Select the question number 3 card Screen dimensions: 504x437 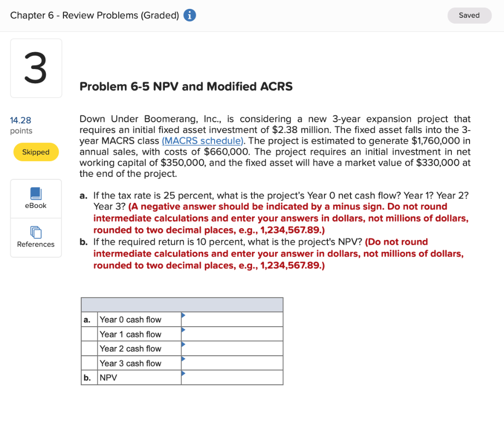(35, 67)
